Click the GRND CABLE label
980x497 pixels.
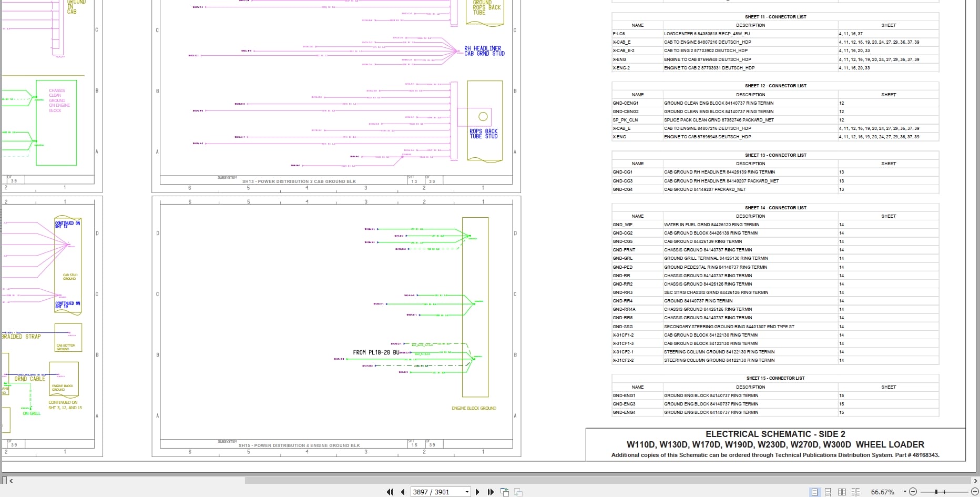point(29,379)
